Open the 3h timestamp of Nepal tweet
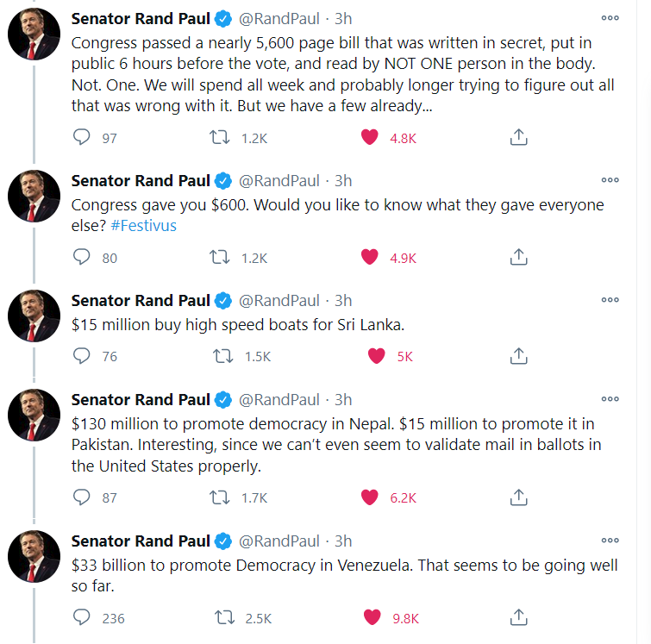Image resolution: width=651 pixels, height=644 pixels. (x=343, y=399)
